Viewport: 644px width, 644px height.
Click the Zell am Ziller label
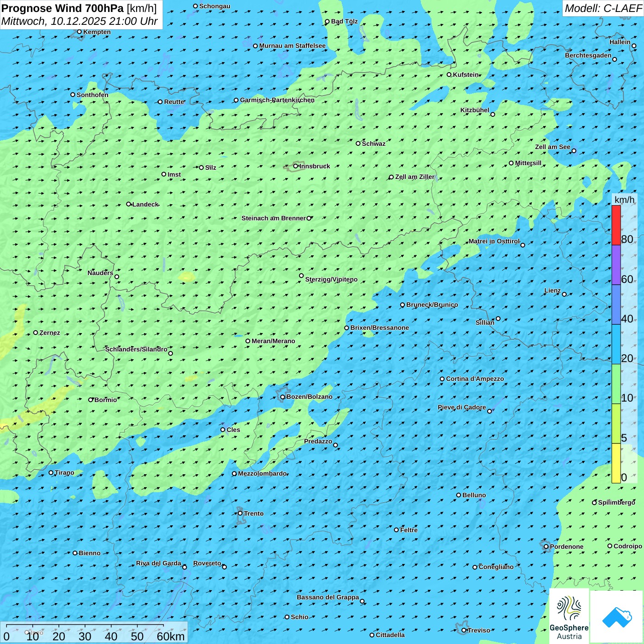pyautogui.click(x=415, y=177)
